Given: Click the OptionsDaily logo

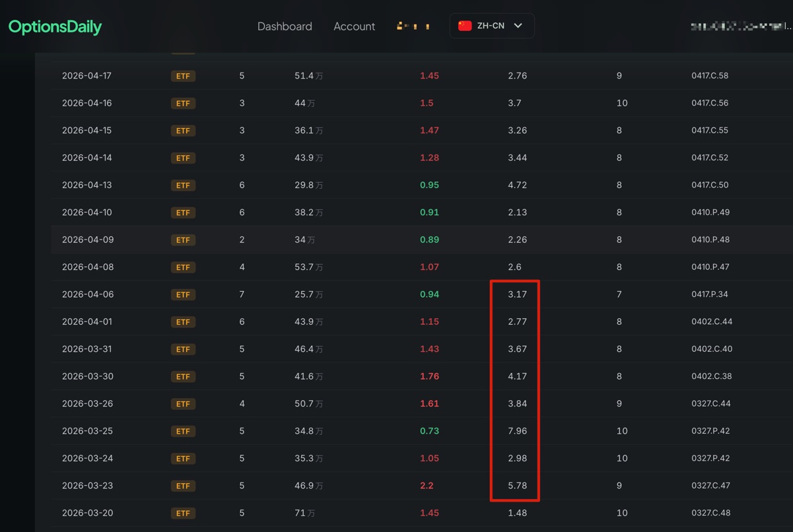Looking at the screenshot, I should (55, 27).
